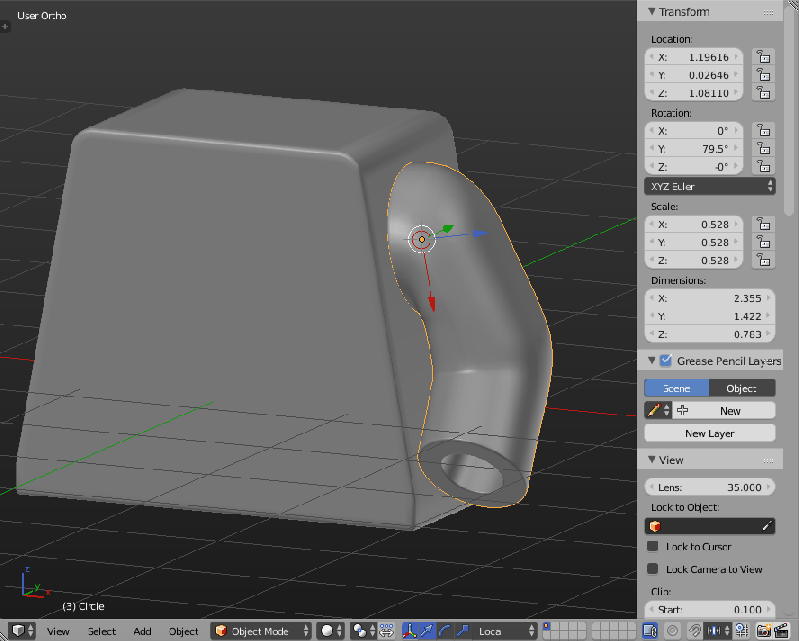Lock Scale Z with padlock icon
This screenshot has width=799, height=641.
tap(763, 260)
